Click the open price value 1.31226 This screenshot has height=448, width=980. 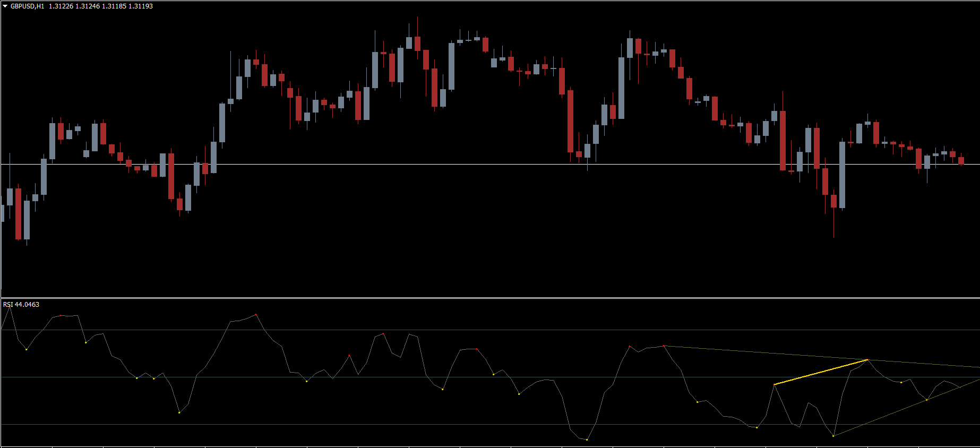click(61, 6)
